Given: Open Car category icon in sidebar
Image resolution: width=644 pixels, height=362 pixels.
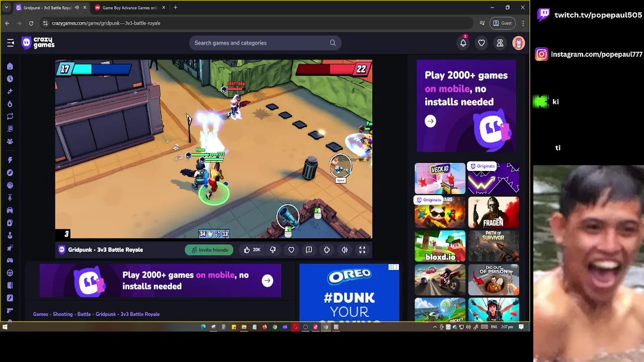Looking at the screenshot, I should (x=10, y=210).
